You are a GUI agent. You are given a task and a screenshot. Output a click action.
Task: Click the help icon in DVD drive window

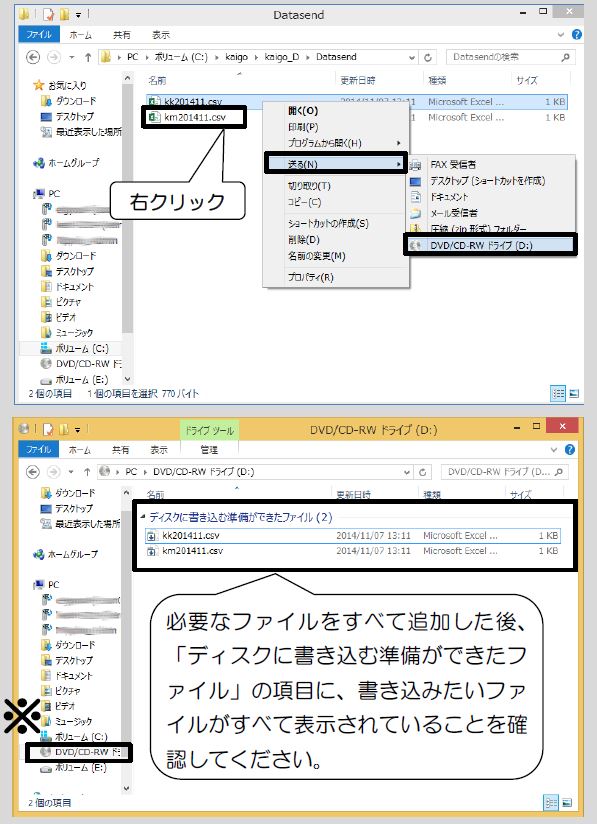(570, 450)
